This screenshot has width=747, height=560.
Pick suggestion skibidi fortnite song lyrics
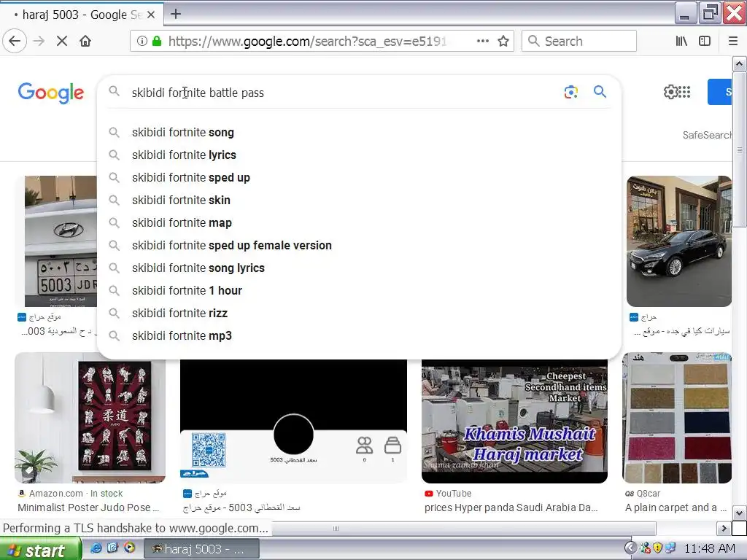point(359,268)
